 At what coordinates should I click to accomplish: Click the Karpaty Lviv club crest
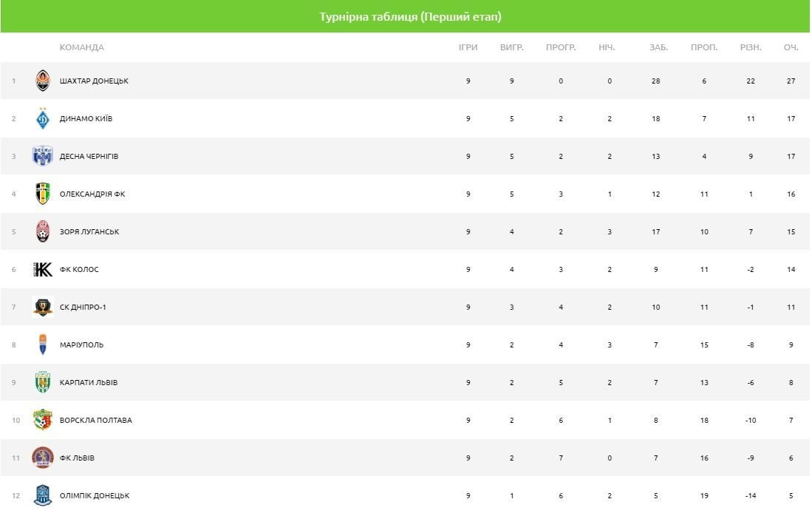coord(43,382)
